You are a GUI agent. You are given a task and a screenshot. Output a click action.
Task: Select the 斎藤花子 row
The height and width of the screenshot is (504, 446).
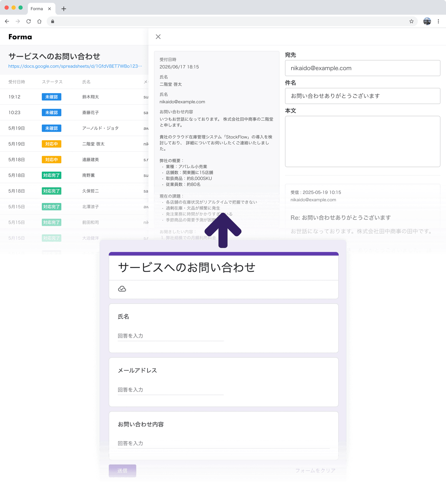[74, 113]
